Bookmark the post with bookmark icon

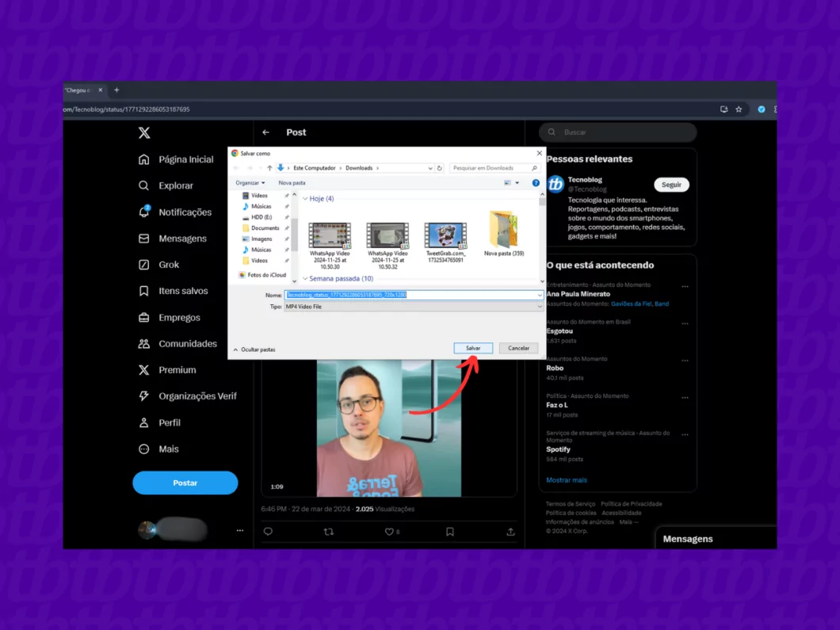[x=450, y=532]
